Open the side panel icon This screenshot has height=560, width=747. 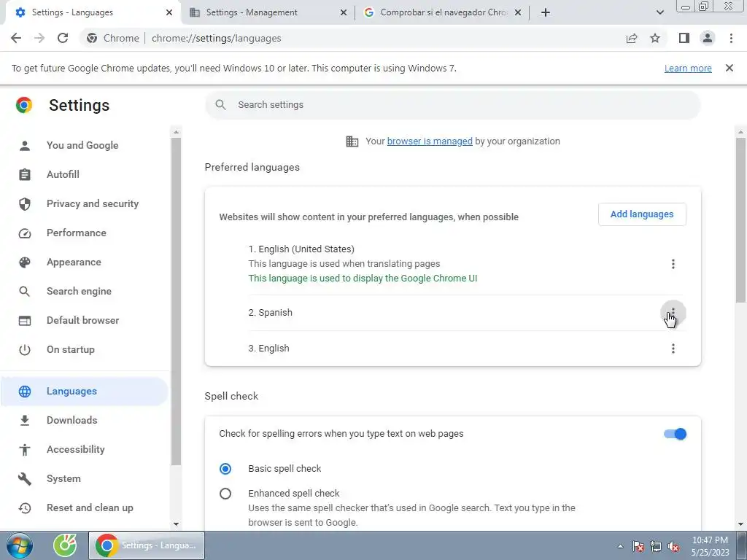click(684, 38)
